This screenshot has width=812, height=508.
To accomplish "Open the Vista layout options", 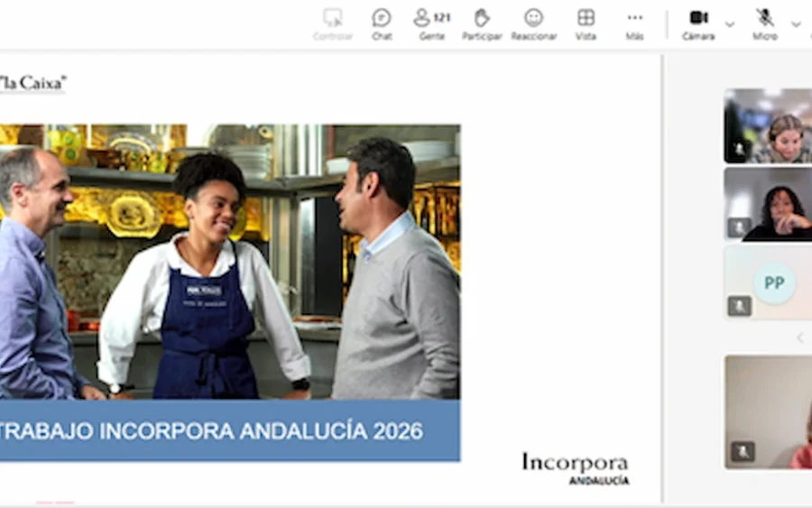I will click(586, 23).
